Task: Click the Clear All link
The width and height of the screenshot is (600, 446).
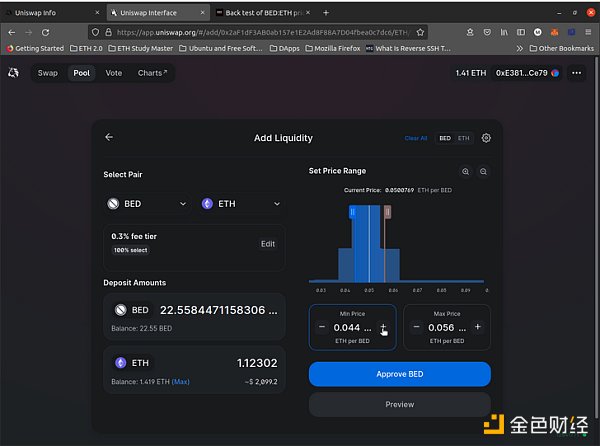Action: click(x=416, y=138)
